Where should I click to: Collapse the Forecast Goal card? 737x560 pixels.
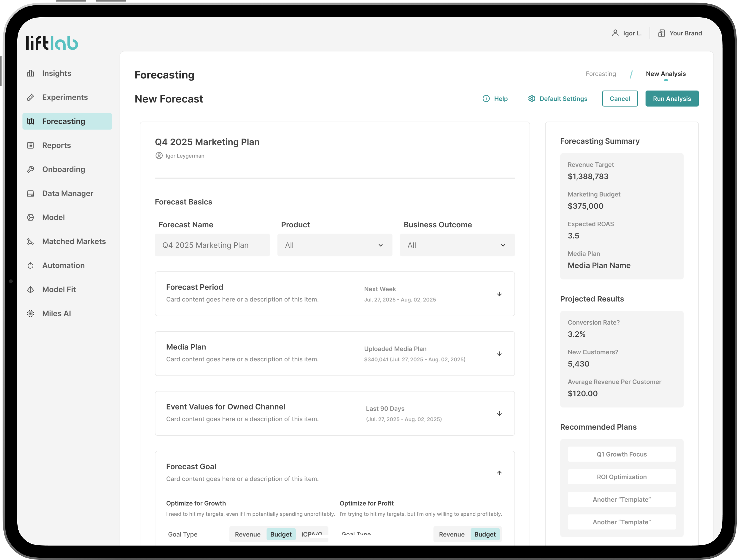pyautogui.click(x=499, y=473)
